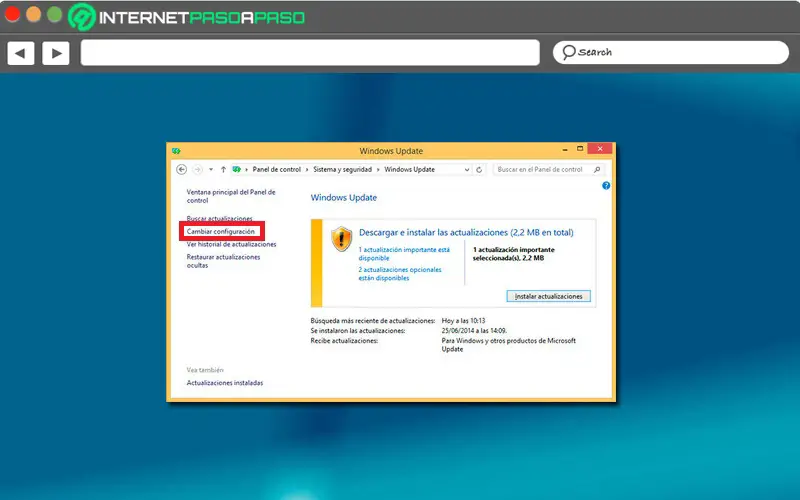Click the browser frame Search box
Viewport: 800px width, 500px height.
pyautogui.click(x=671, y=53)
